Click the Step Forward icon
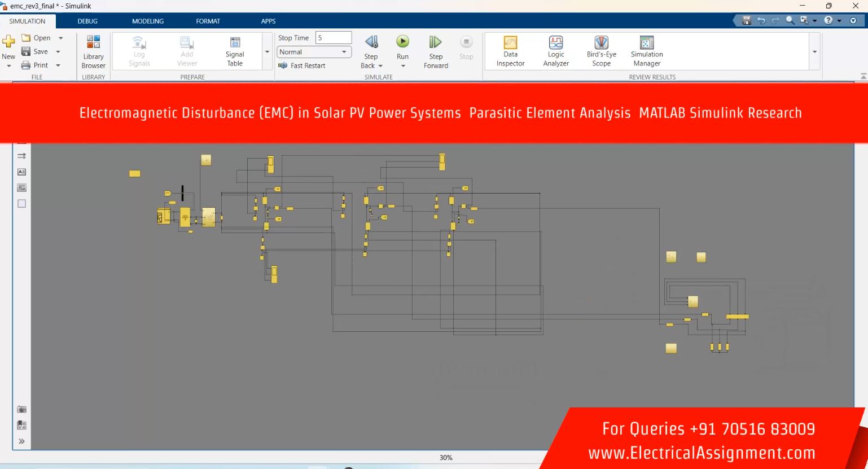The height and width of the screenshot is (469, 868). pyautogui.click(x=435, y=42)
